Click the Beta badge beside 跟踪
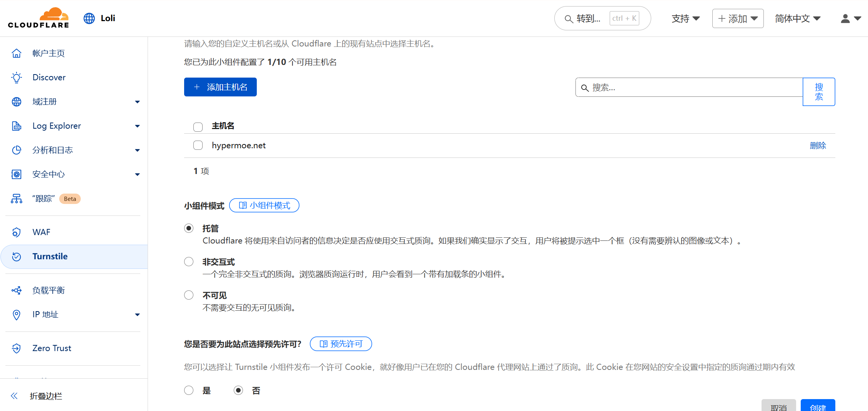Image resolution: width=868 pixels, height=411 pixels. [x=70, y=199]
